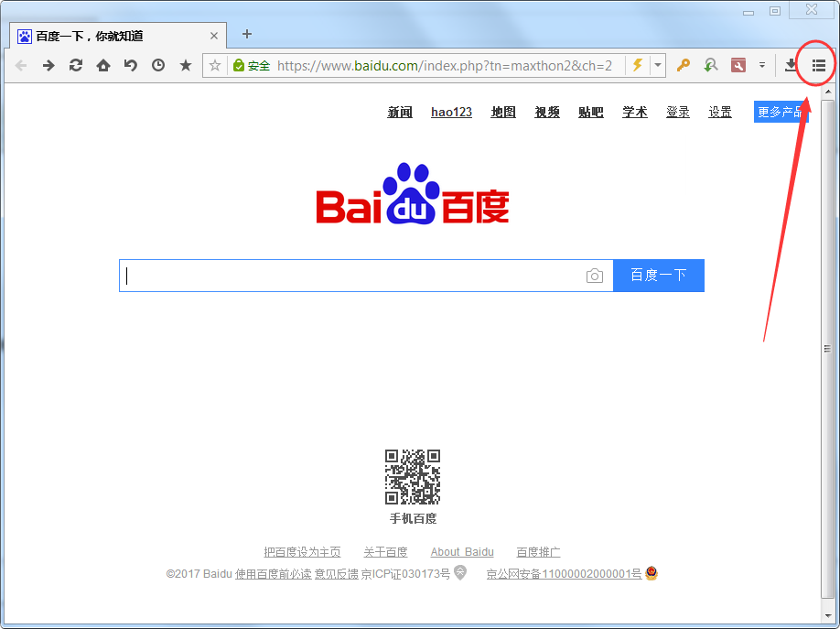Toggle the bookmark star in address bar
Viewport: 840px width, 629px height.
click(214, 65)
